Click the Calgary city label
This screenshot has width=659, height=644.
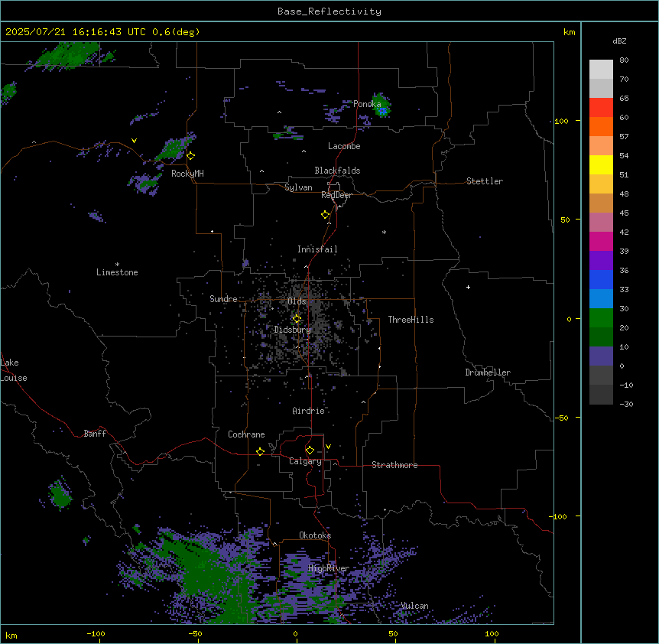tap(306, 461)
